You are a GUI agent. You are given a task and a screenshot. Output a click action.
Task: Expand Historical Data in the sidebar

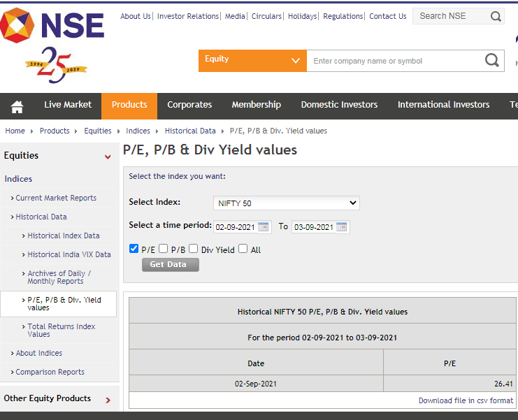41,217
